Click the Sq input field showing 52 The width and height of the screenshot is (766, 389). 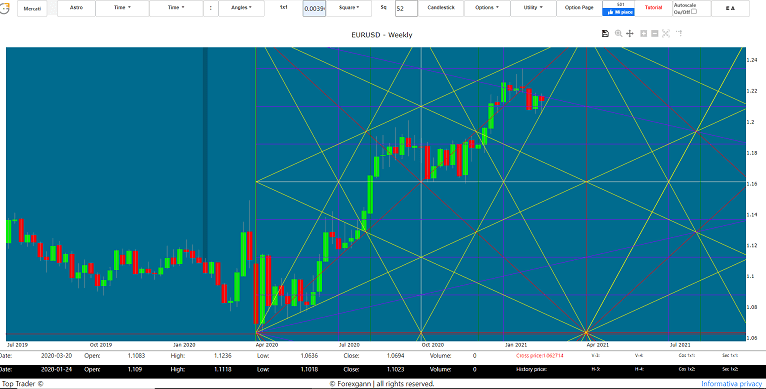coord(406,8)
